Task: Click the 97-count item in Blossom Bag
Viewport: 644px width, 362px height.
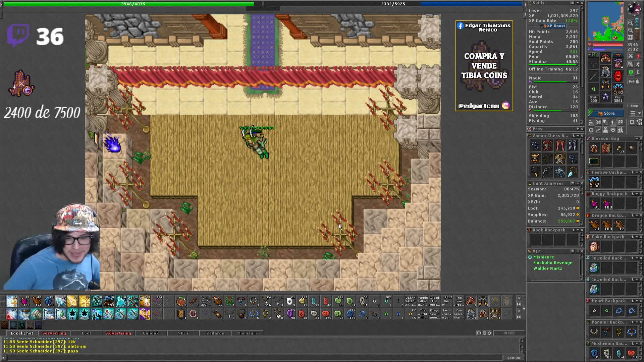Action: 619,149
